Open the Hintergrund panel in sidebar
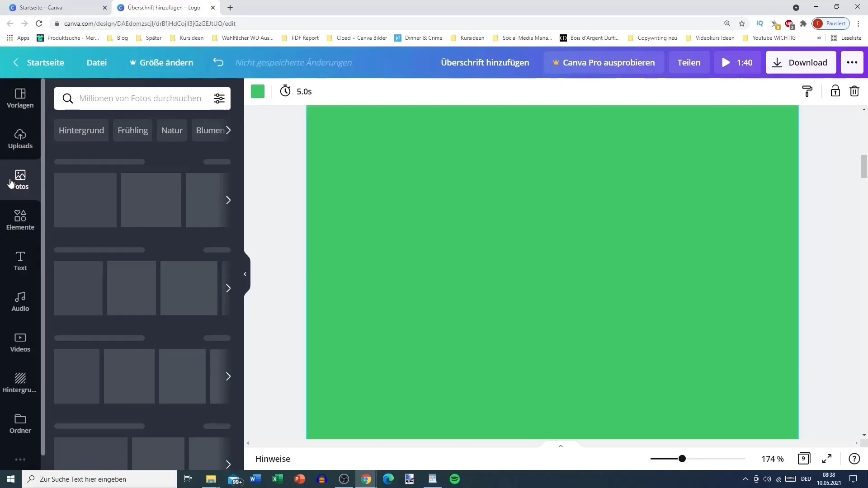Image resolution: width=868 pixels, height=488 pixels. pos(20,382)
